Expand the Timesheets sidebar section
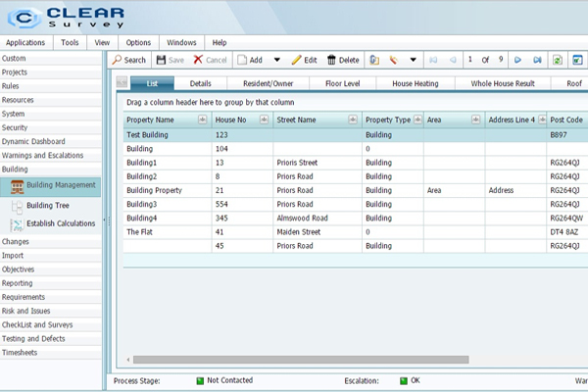588x392 pixels. pos(51,353)
